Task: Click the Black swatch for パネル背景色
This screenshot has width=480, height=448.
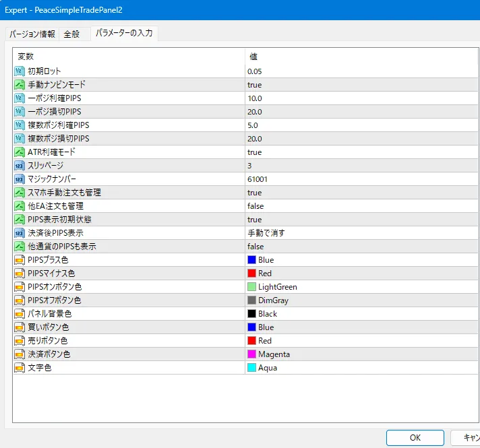Action: click(251, 314)
